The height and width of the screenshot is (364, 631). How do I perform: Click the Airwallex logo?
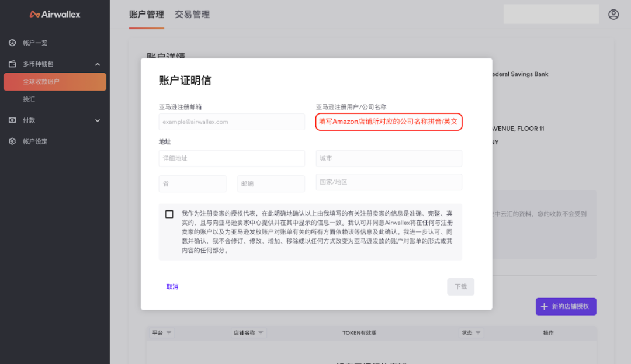[x=54, y=13]
